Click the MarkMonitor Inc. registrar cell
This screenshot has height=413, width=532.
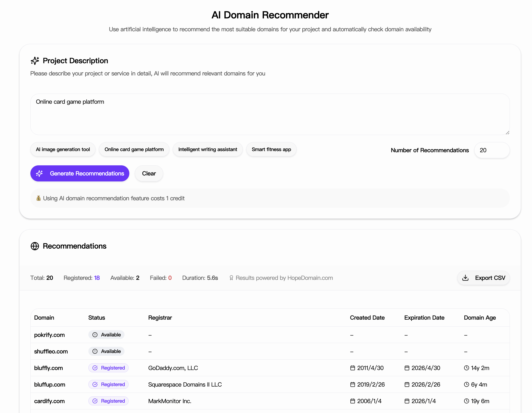click(170, 401)
